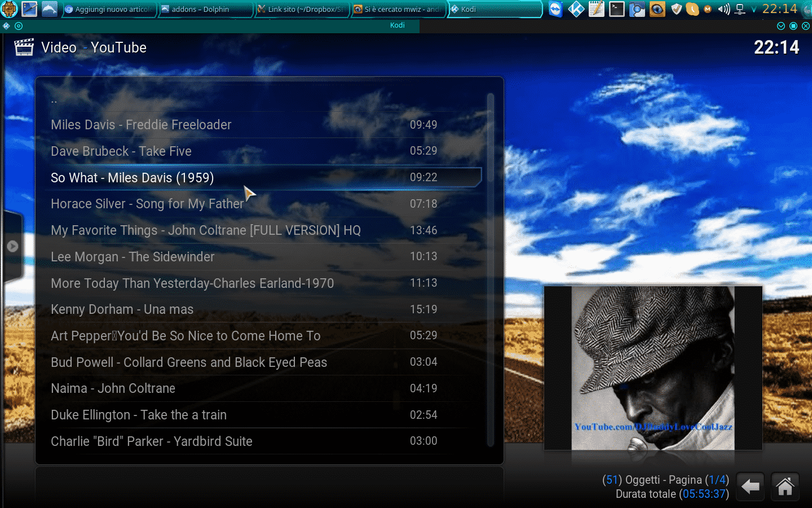Click the panel clock showing 22:14

click(x=780, y=9)
